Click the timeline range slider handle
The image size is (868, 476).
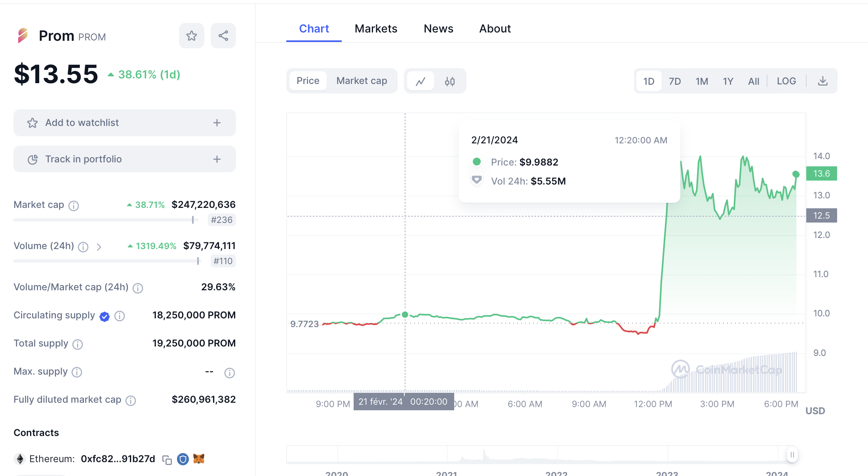tap(792, 454)
